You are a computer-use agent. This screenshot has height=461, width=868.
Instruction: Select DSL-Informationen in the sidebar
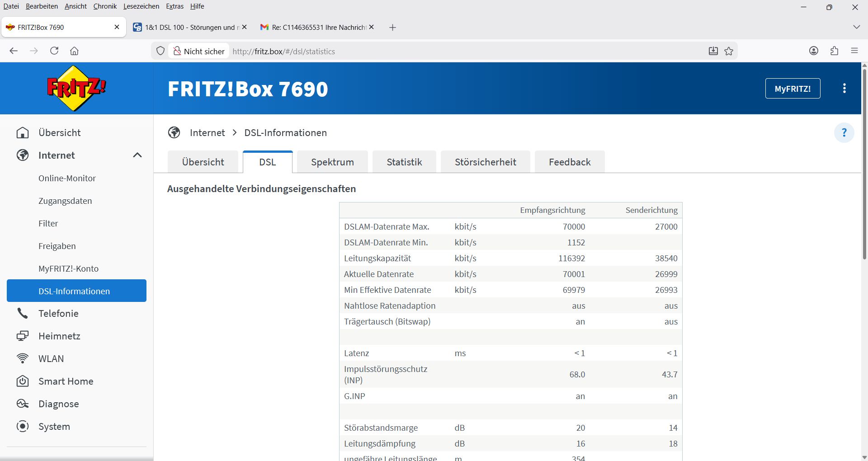point(76,291)
